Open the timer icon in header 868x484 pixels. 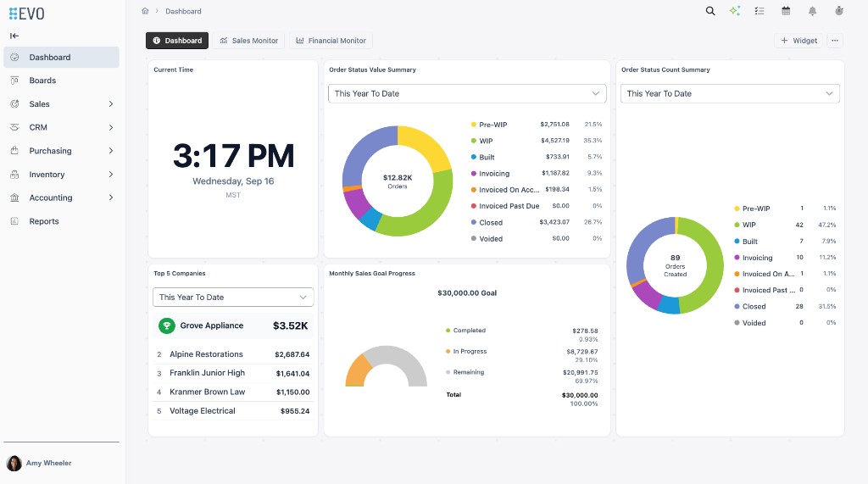click(x=839, y=11)
